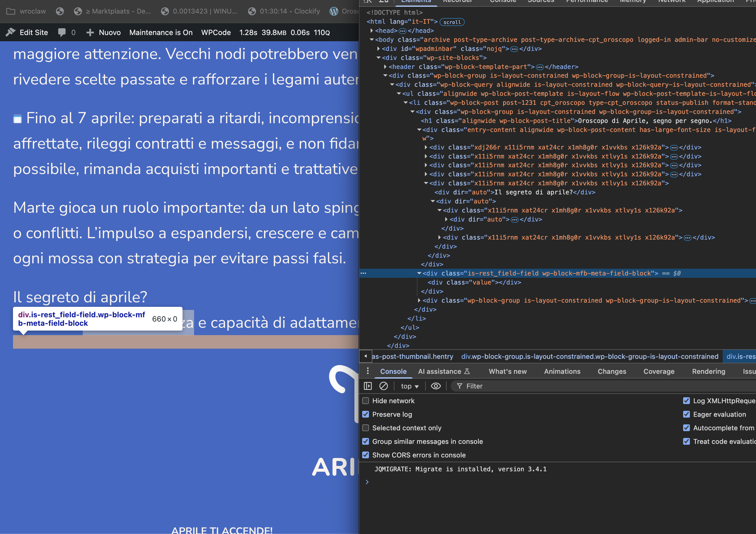
Task: Open the comments bubble icon in admin bar
Action: coord(62,32)
